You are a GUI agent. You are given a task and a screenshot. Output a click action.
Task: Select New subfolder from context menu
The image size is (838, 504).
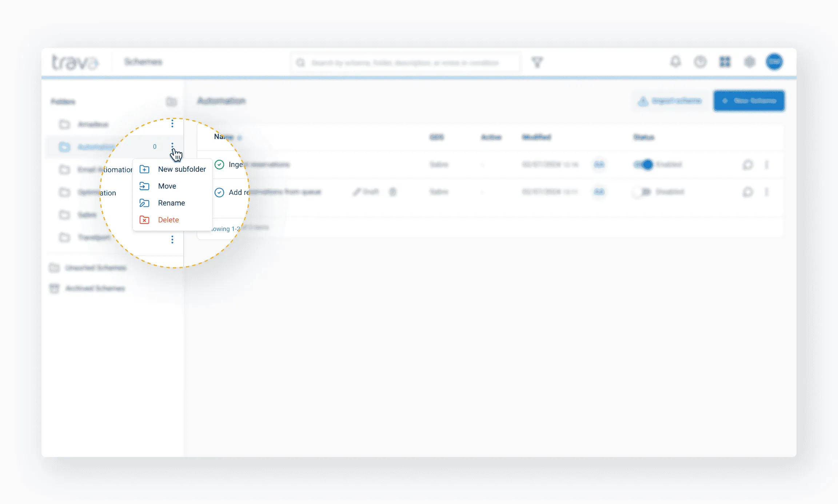181,169
